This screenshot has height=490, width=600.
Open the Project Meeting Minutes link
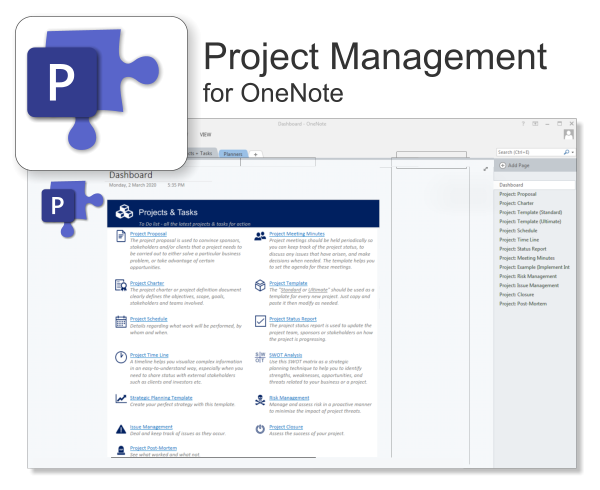297,234
